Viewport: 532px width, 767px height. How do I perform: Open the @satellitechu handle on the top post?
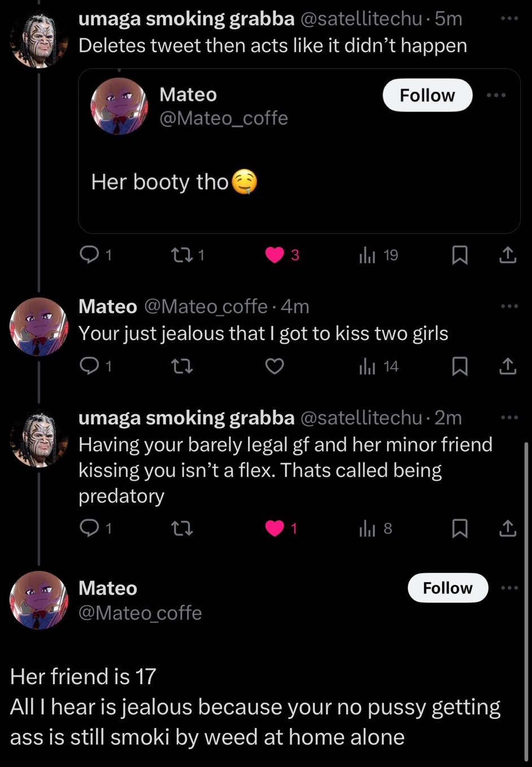361,19
